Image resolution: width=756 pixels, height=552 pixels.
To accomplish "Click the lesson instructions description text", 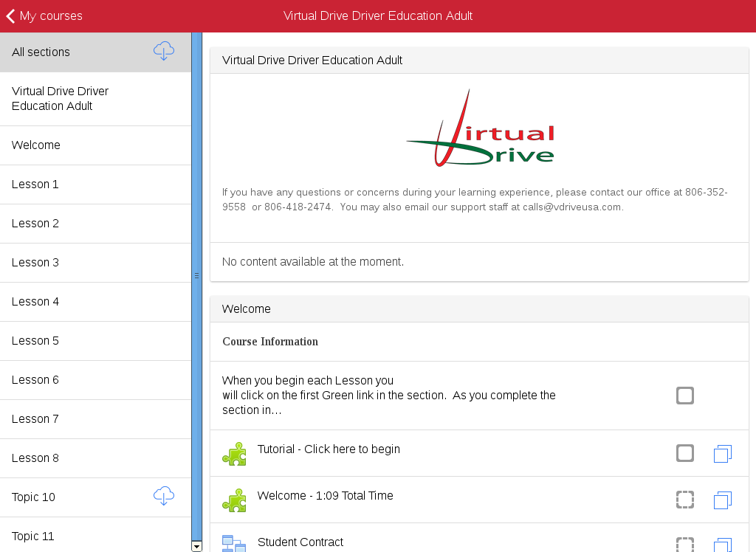I will point(388,396).
